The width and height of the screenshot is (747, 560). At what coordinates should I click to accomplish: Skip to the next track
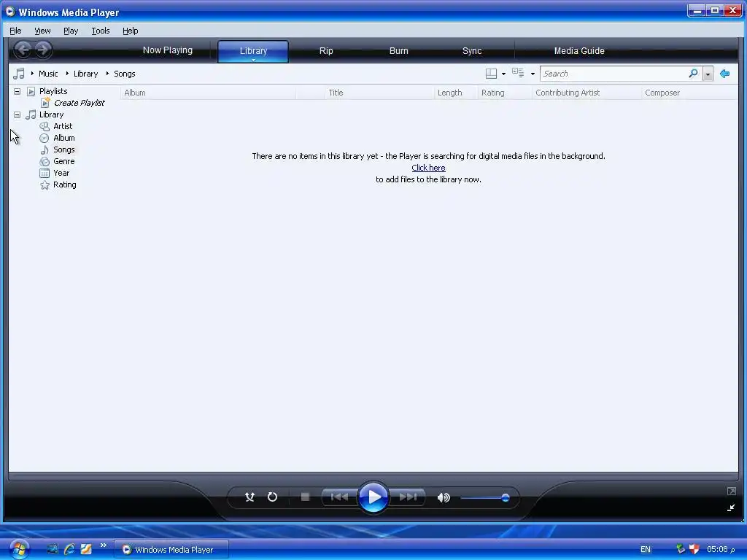(x=408, y=497)
